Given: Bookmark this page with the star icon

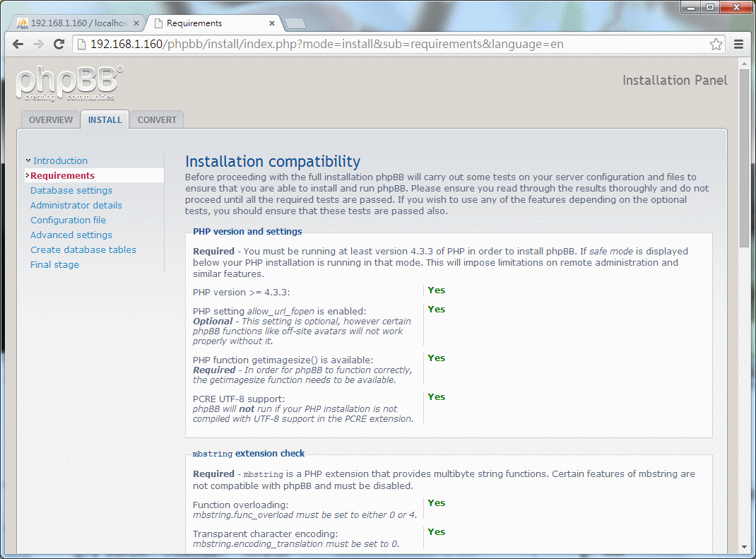Looking at the screenshot, I should pos(716,45).
